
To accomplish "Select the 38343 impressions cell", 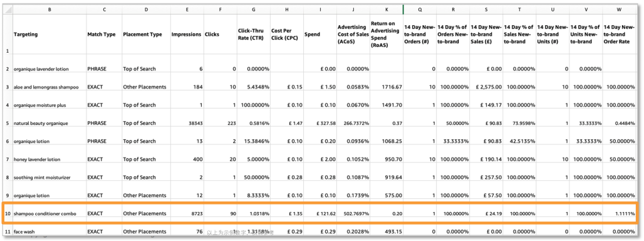I will click(187, 123).
